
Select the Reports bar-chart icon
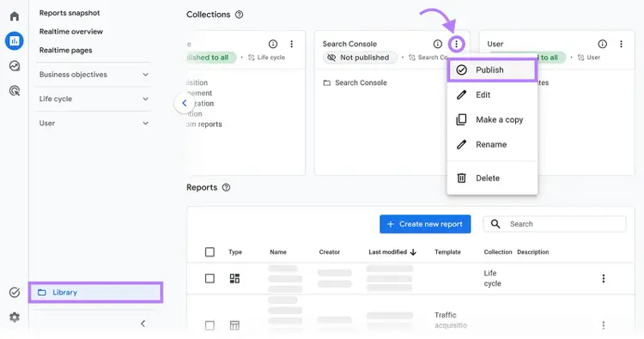[x=15, y=40]
